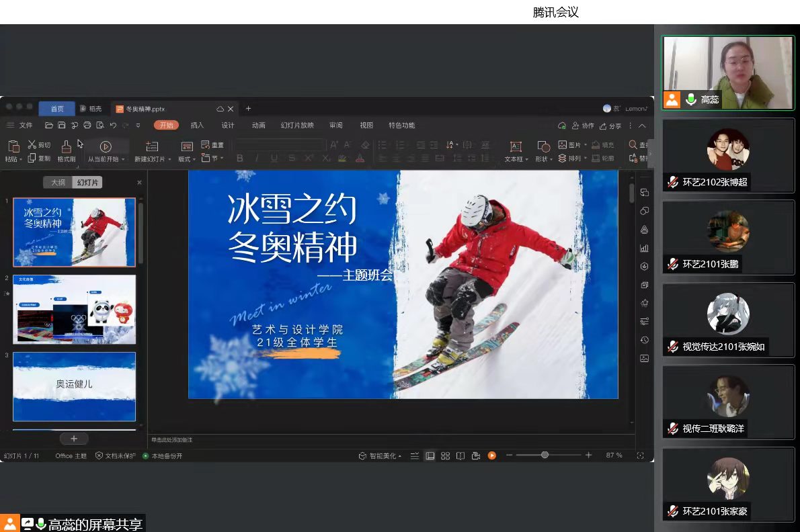The image size is (800, 532).
Task: Insert a text box (文本框) via its icon
Action: tap(516, 146)
